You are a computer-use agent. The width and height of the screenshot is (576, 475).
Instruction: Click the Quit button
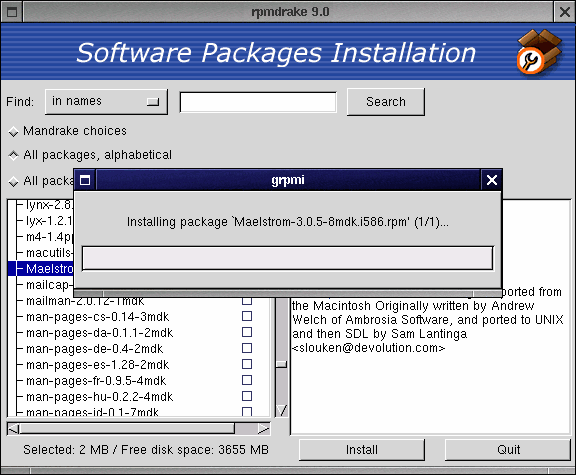[508, 450]
